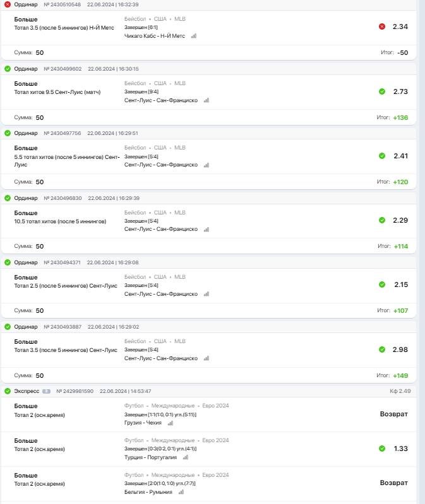
Task: Click stats icon in bet №2430499602 row
Action: tap(207, 100)
